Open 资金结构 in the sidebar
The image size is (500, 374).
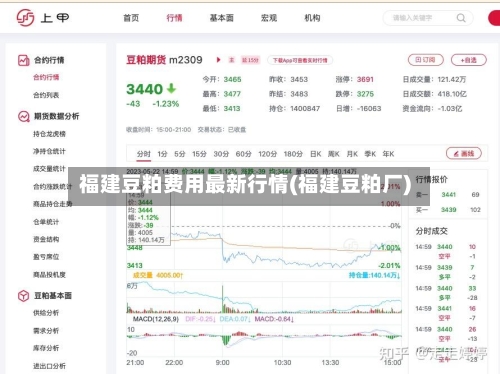pos(46,239)
